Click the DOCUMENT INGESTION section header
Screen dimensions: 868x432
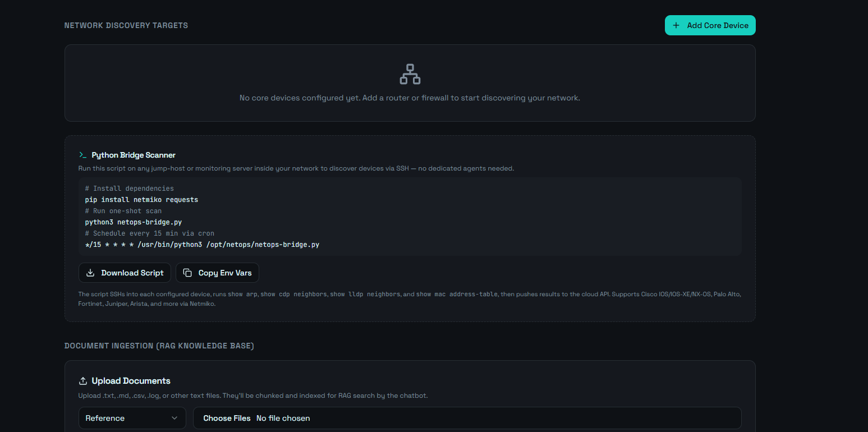pos(159,346)
